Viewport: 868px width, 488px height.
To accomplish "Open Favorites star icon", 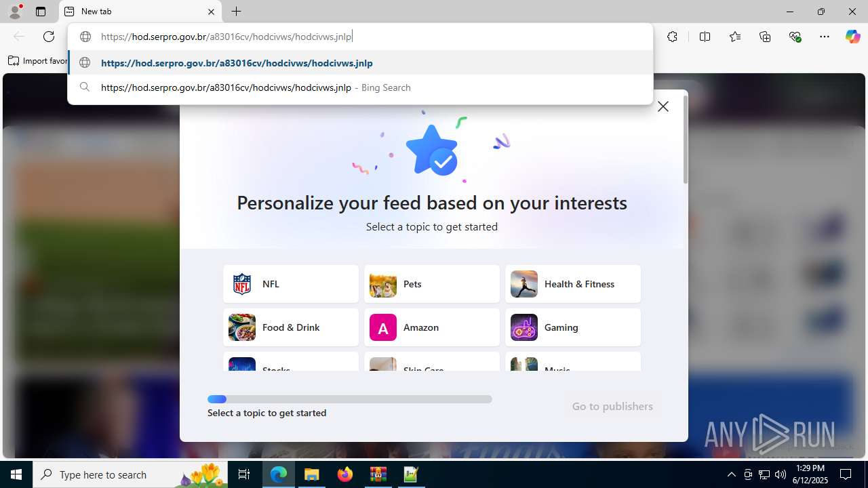I will pyautogui.click(x=735, y=37).
